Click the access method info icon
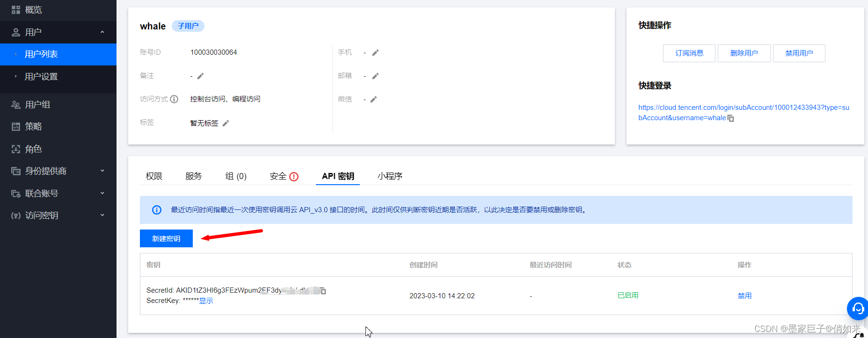The width and height of the screenshot is (868, 338). click(174, 99)
